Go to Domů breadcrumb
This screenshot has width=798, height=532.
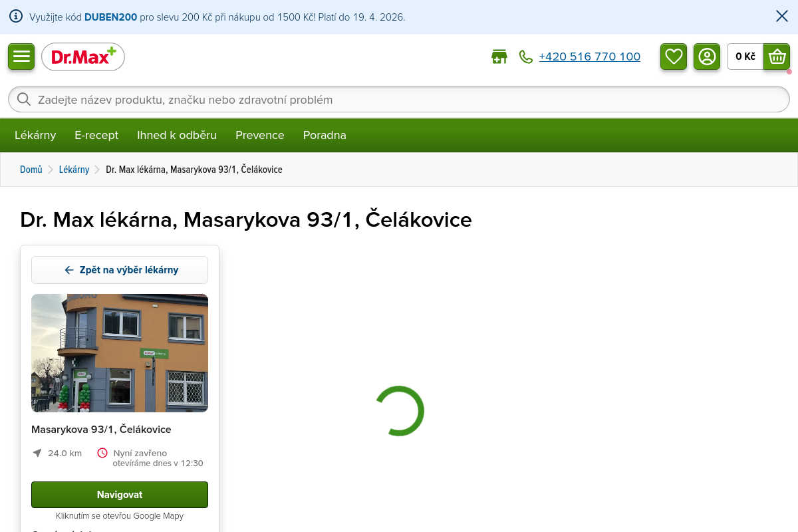(x=31, y=170)
